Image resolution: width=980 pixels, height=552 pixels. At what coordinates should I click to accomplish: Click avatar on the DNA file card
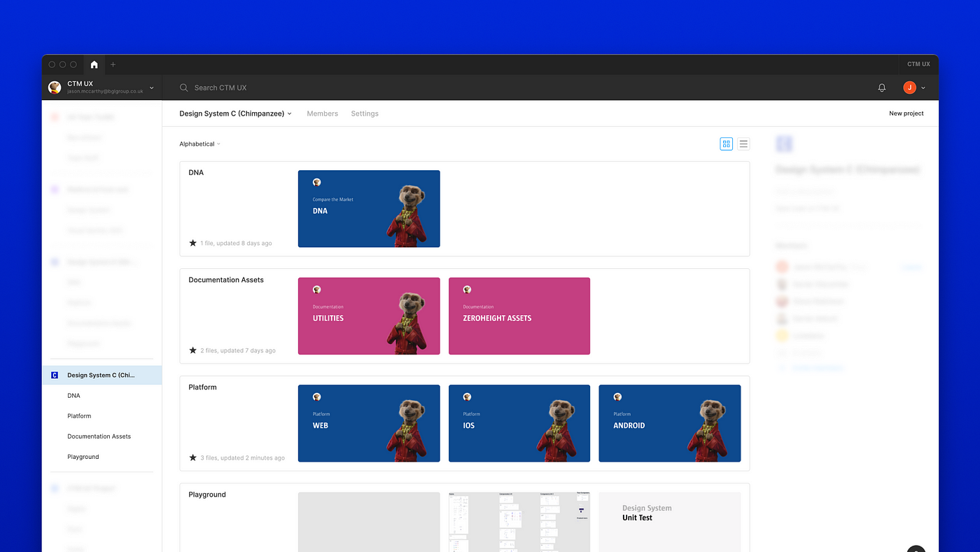316,182
